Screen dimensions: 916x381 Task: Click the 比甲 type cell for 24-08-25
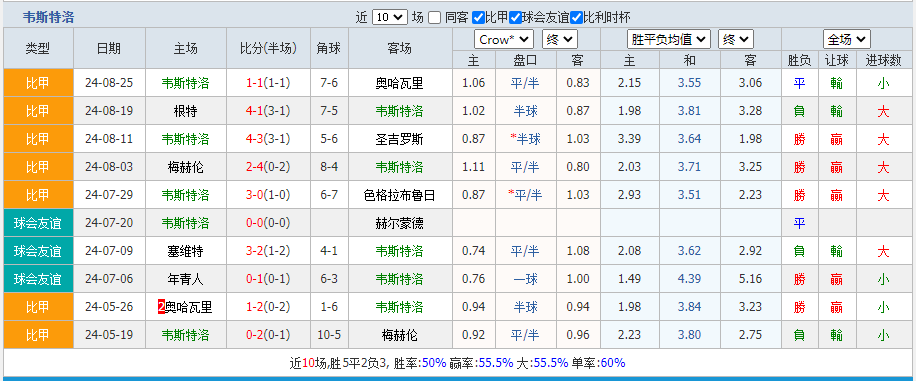coord(38,83)
